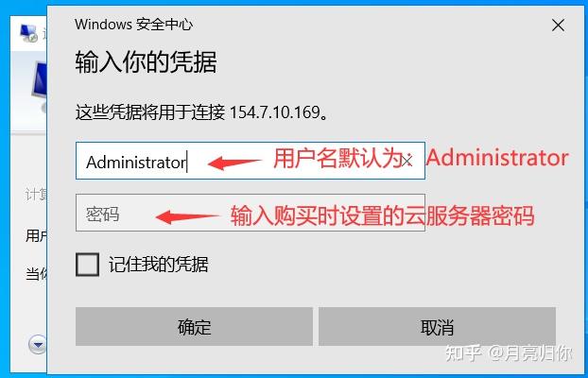Click the 记住我的凭据 label text
This screenshot has width=588, height=378.
[x=158, y=265]
